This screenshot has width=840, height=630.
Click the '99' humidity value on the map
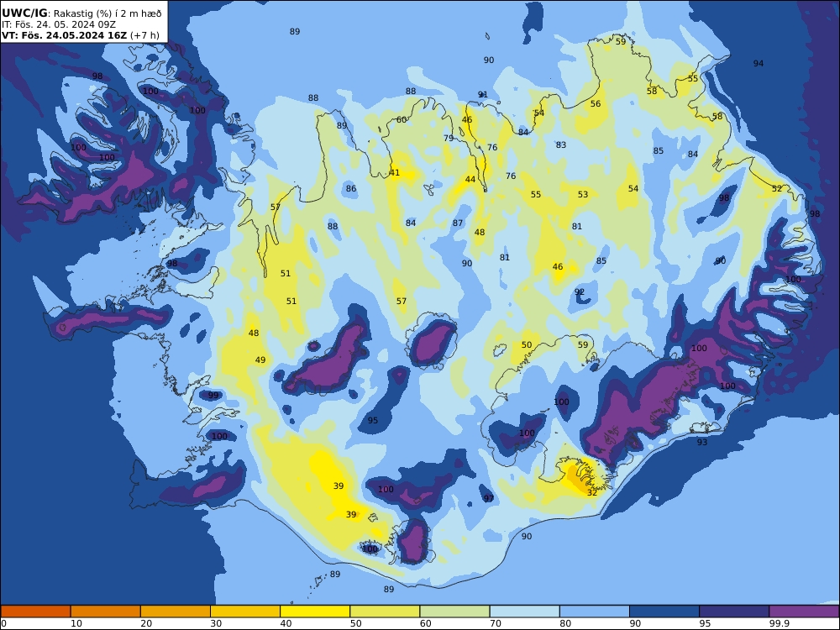point(213,396)
